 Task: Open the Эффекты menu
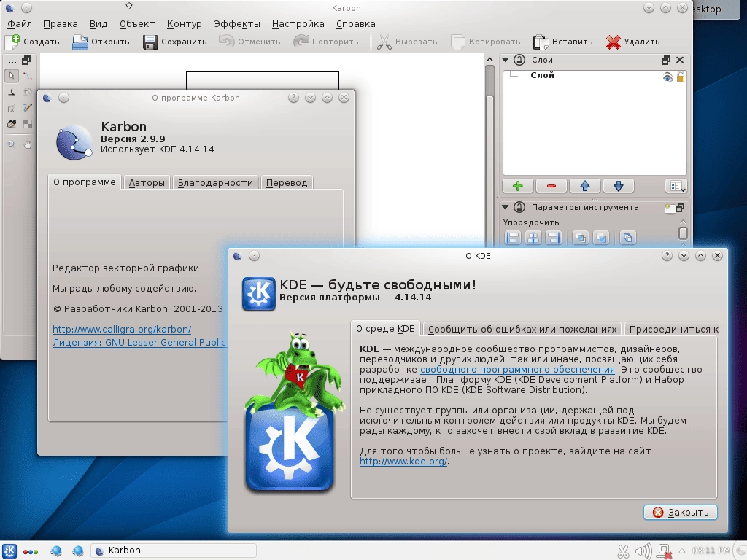pos(237,24)
